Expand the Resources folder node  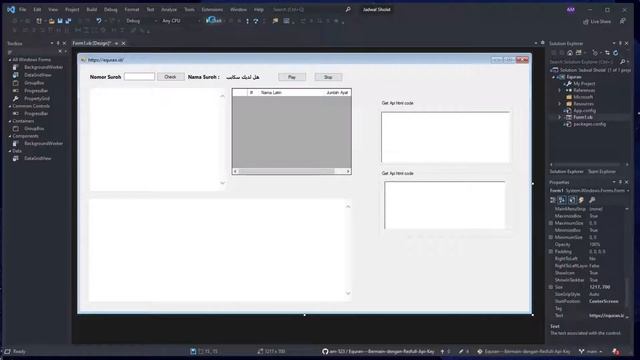(x=560, y=104)
